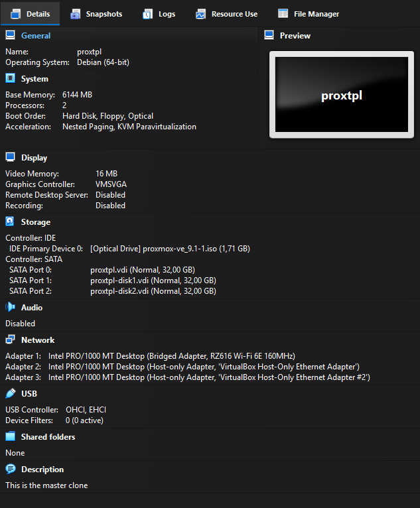Switch to the Details tab
This screenshot has height=508, width=420.
[x=30, y=14]
